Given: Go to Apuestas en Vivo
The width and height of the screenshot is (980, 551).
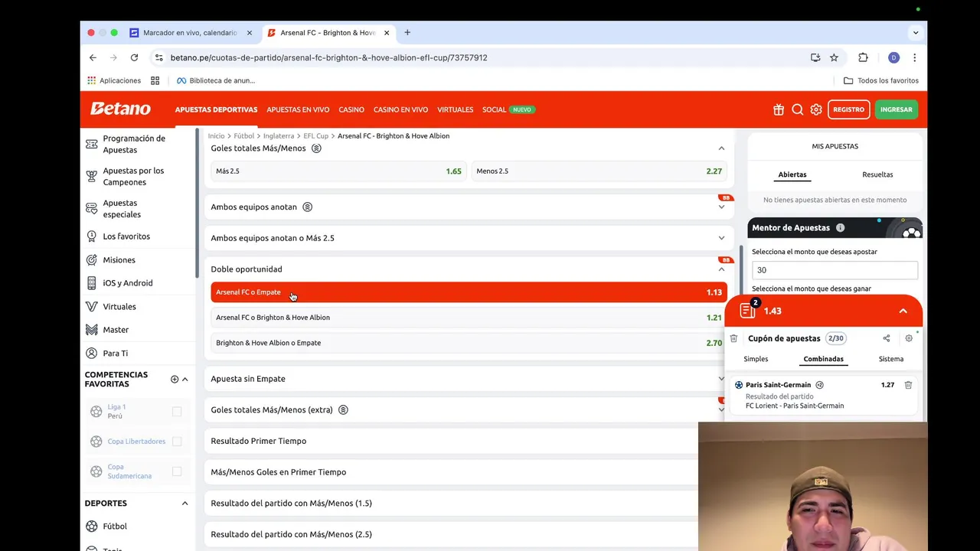Looking at the screenshot, I should (298, 109).
